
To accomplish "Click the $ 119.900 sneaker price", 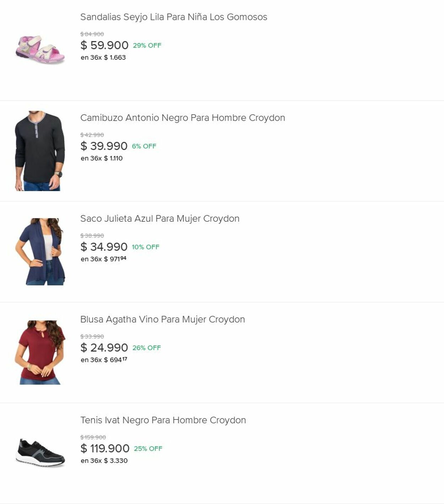I will tap(105, 449).
